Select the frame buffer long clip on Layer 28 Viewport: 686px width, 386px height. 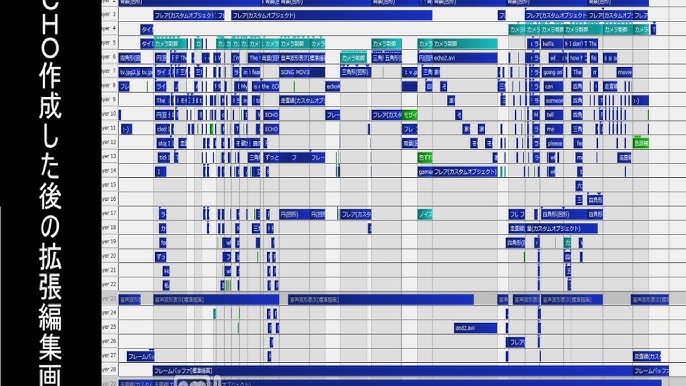point(393,371)
